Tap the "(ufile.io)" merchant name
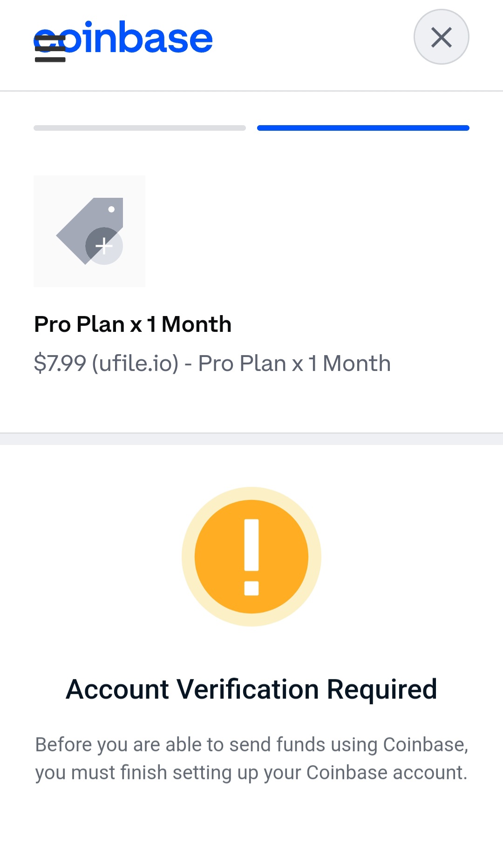 (x=135, y=363)
